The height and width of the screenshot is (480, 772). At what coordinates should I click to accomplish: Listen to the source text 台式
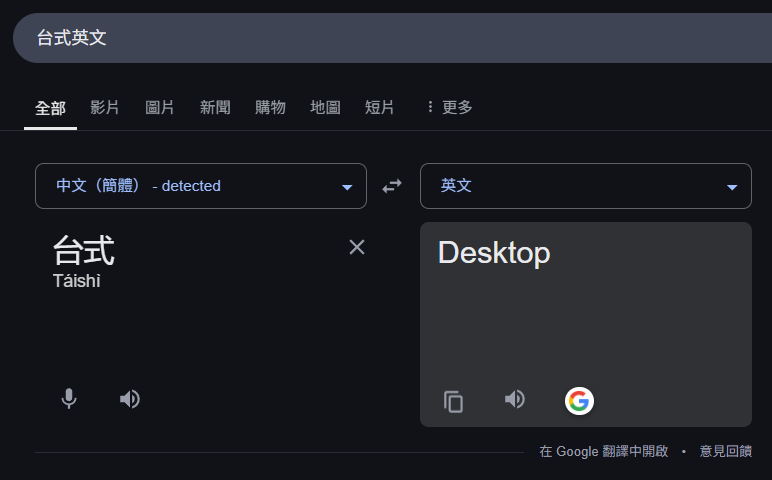click(130, 399)
